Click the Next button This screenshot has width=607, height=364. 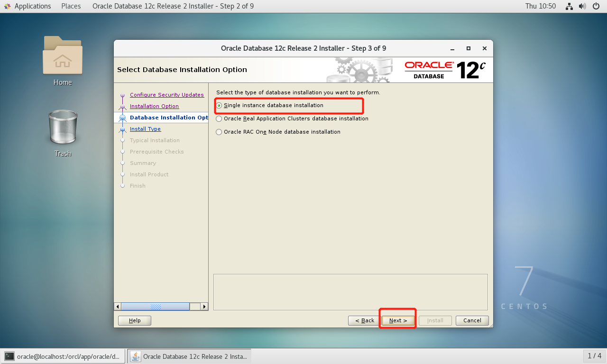398,320
